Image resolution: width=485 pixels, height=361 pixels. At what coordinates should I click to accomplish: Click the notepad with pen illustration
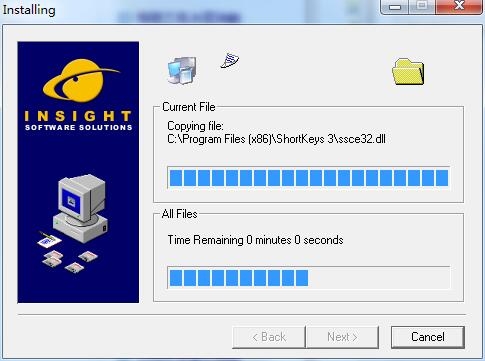(x=49, y=239)
